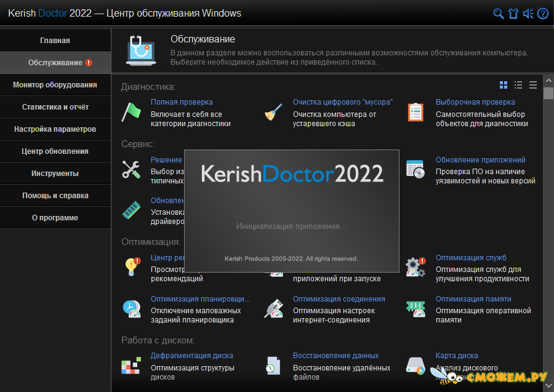
Task: Open Выборочная проверка link
Action: click(x=475, y=102)
